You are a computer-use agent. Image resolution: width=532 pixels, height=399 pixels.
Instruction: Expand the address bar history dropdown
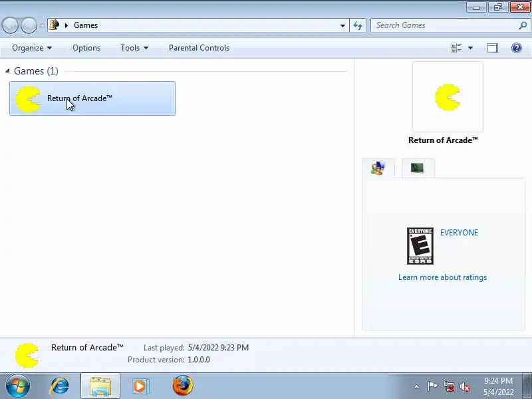[342, 25]
